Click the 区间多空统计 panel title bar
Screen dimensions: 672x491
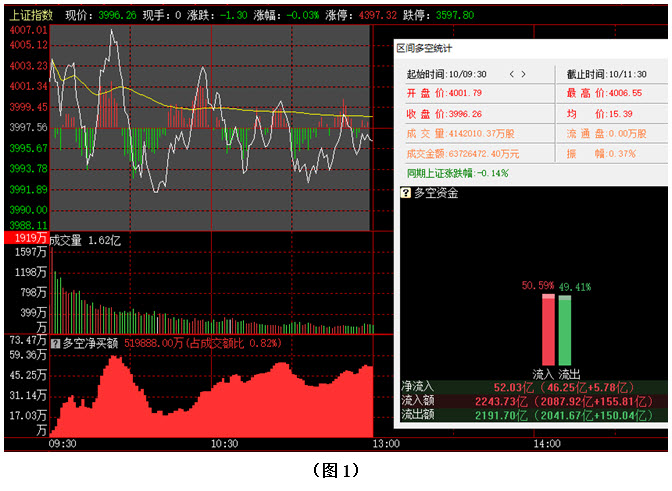pos(528,48)
